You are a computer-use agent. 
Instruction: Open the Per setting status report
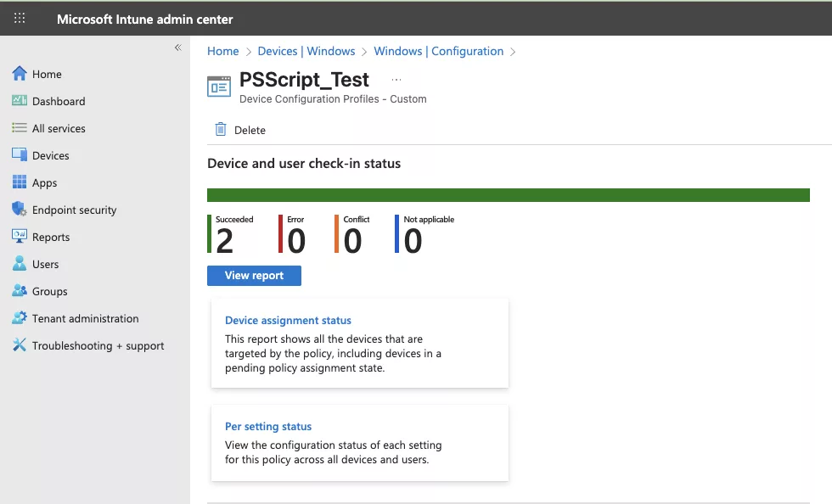coord(268,426)
